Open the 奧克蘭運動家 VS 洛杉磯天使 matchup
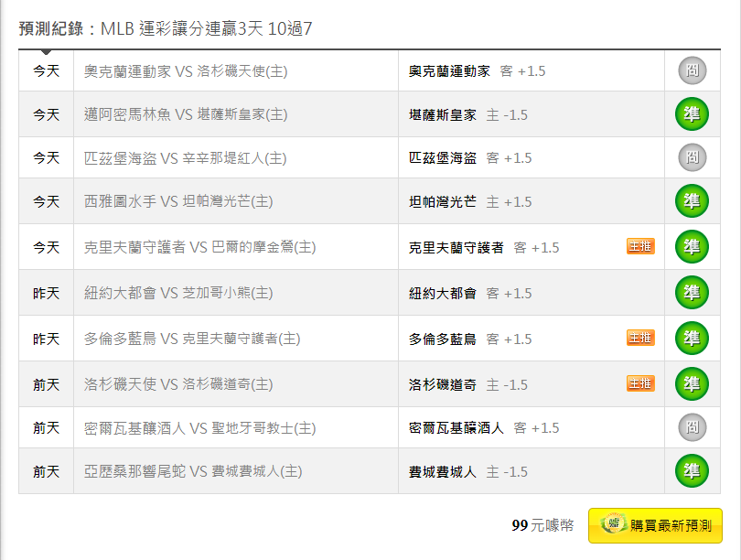The width and height of the screenshot is (741, 560). pos(186,71)
